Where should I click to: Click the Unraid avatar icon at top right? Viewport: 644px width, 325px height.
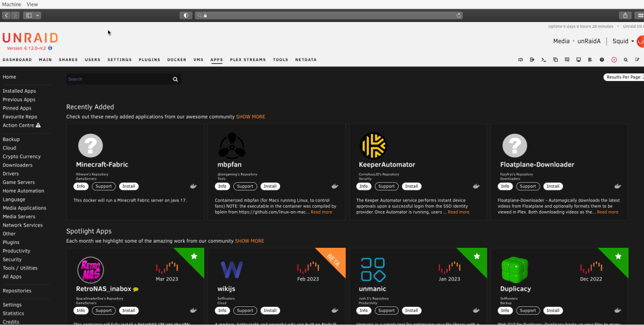pos(640,41)
